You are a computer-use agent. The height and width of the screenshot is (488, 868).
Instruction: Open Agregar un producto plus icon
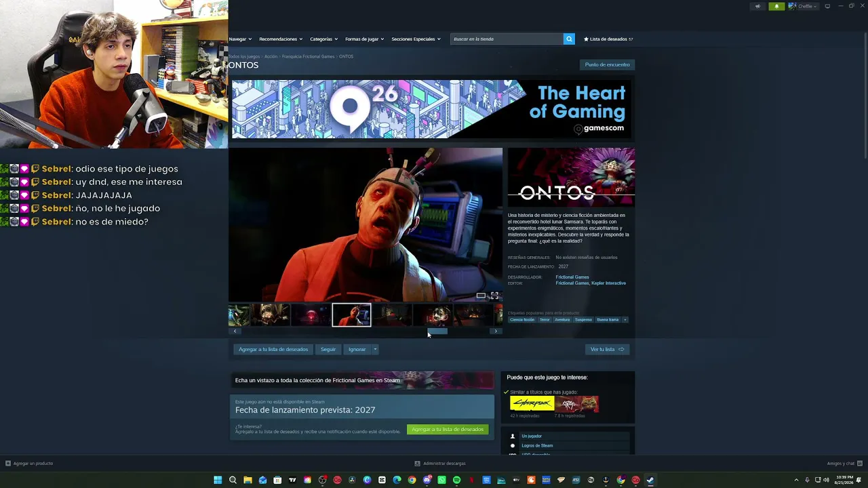[8, 464]
